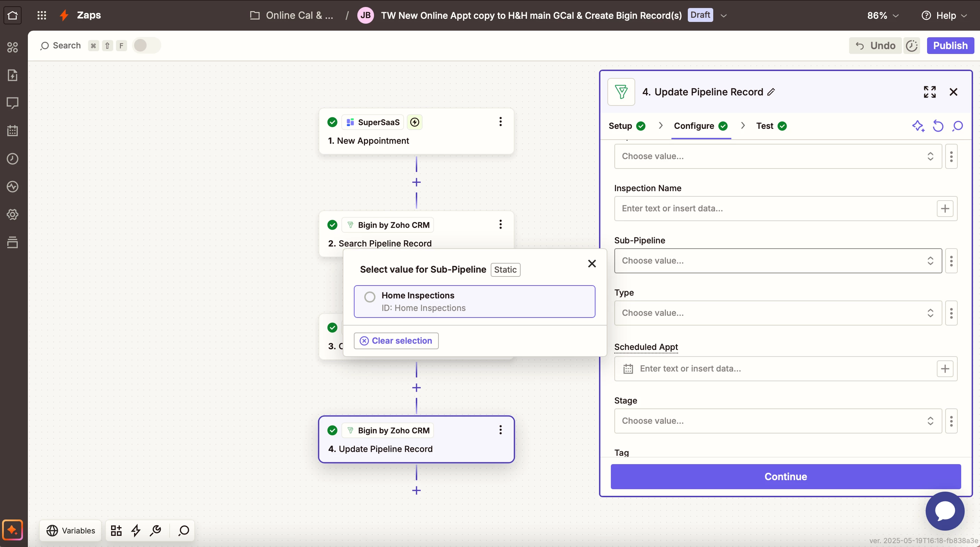Open the Stage Choose value dropdown
Screen dimensions: 980x547
pos(778,421)
